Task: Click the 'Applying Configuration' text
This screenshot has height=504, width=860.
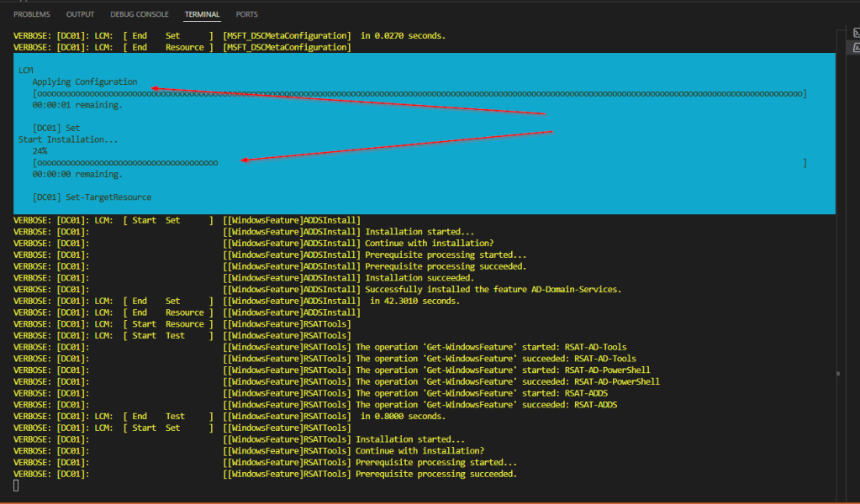Action: (x=84, y=82)
